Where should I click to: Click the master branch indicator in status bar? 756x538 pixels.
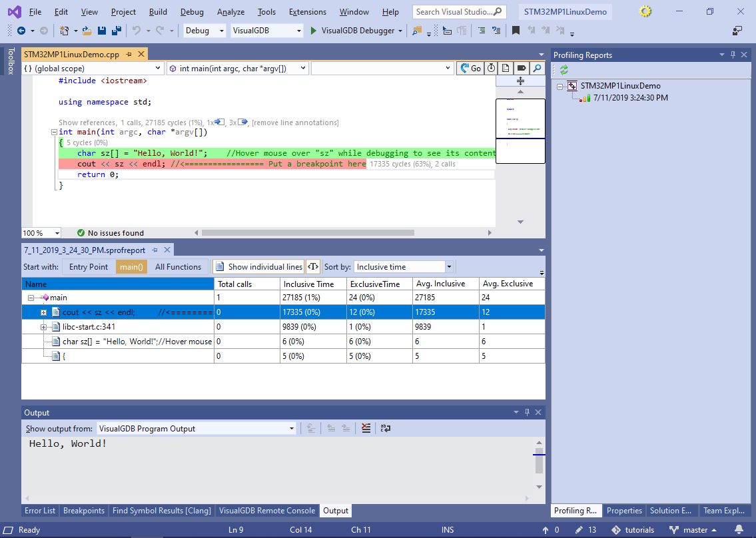(693, 530)
